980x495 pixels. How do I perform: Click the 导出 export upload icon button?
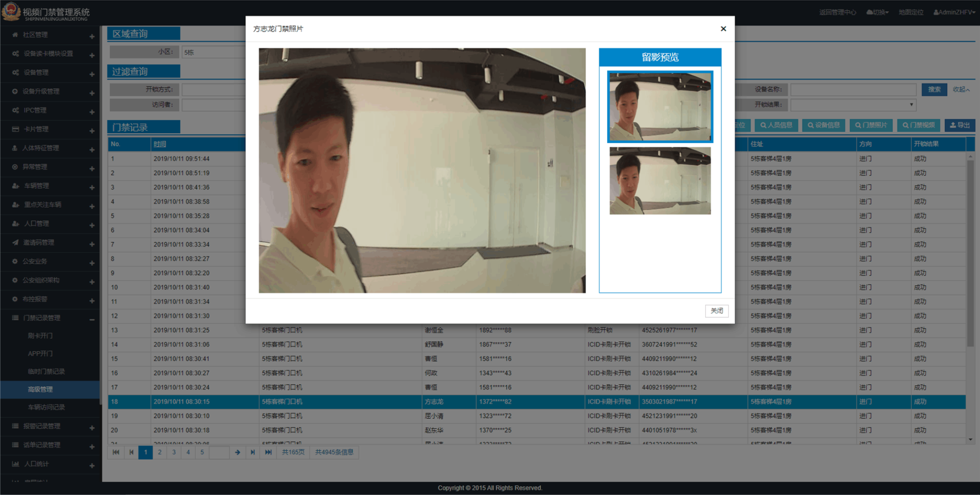(959, 125)
